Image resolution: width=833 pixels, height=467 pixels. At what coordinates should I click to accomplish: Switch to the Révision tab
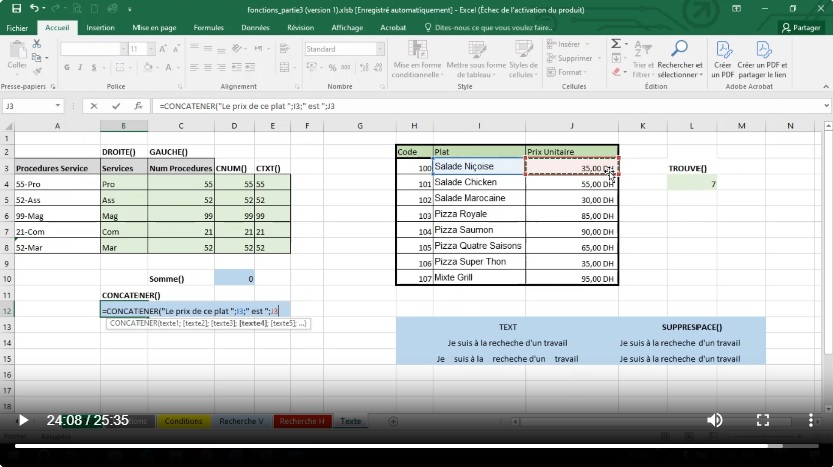coord(300,28)
